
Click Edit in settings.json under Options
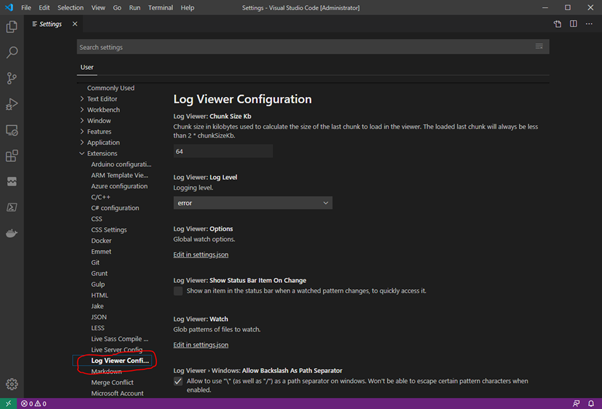click(201, 255)
